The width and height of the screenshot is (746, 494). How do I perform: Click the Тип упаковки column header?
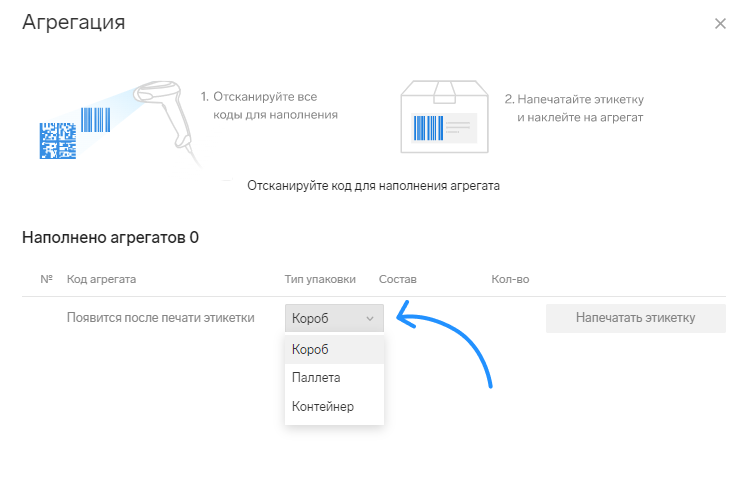point(320,279)
